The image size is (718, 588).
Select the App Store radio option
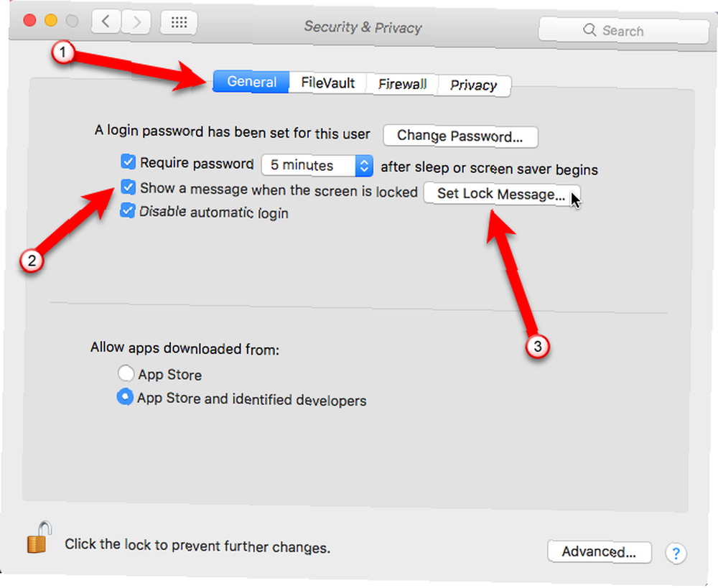126,373
